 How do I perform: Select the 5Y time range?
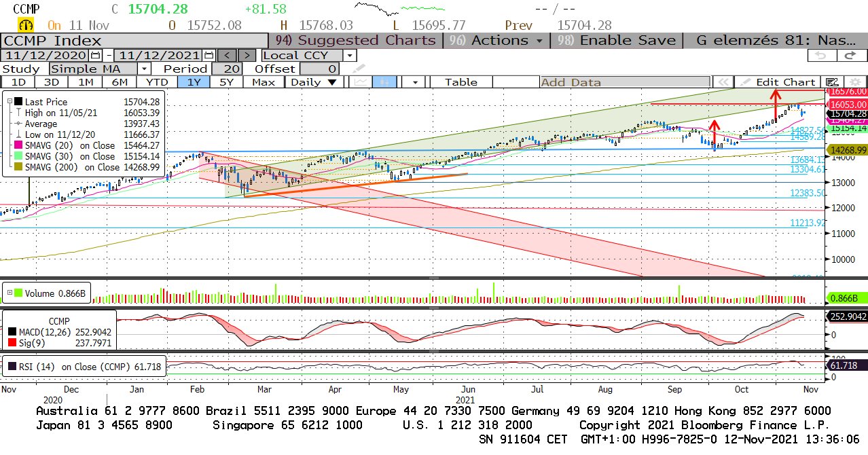227,82
